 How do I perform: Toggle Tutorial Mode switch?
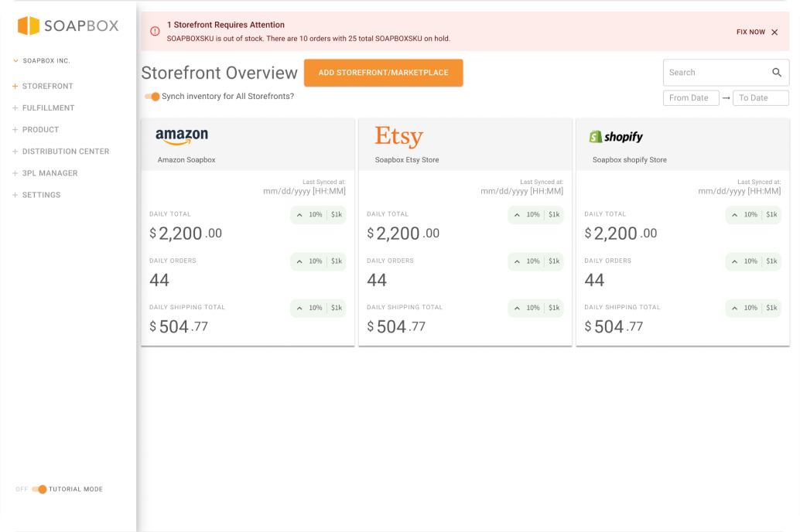[x=39, y=489]
